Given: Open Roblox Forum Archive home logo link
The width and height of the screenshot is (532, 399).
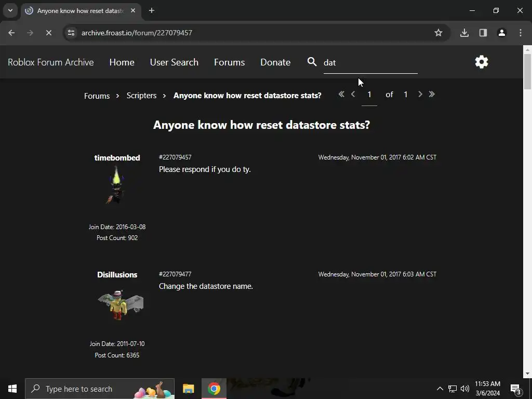Looking at the screenshot, I should (51, 62).
